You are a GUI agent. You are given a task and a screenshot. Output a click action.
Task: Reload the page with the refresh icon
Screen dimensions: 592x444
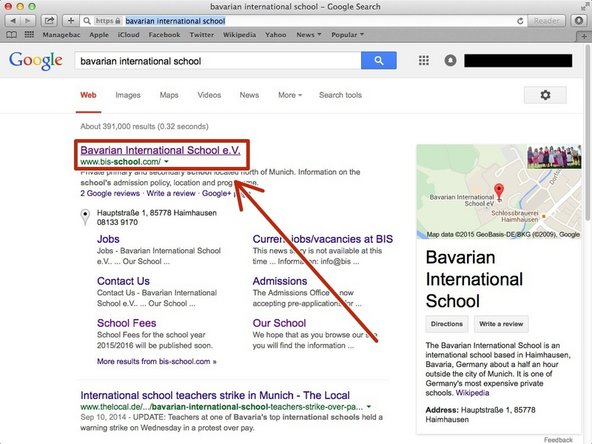tap(520, 21)
